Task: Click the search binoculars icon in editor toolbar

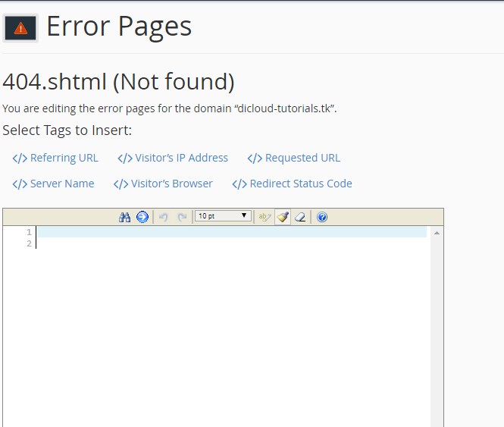Action: 125,217
